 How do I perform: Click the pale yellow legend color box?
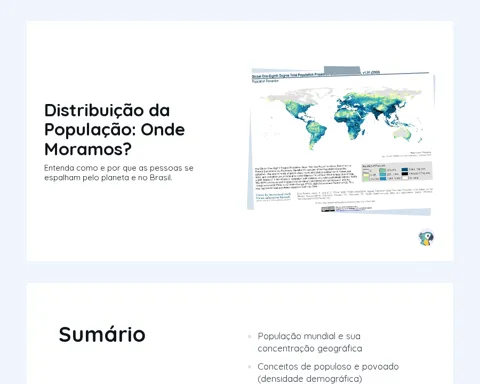click(x=366, y=175)
